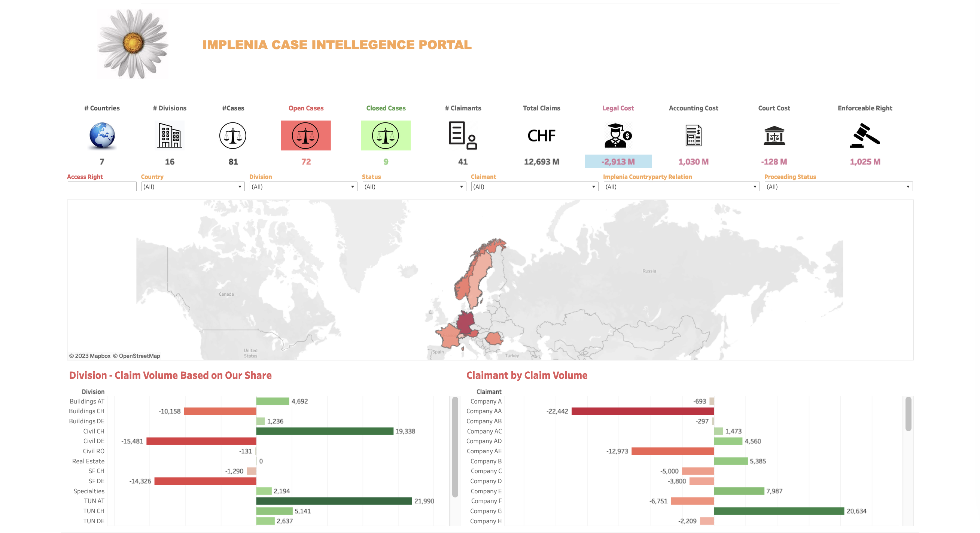Click the Access Right input field
This screenshot has height=533, width=980.
pyautogui.click(x=102, y=186)
